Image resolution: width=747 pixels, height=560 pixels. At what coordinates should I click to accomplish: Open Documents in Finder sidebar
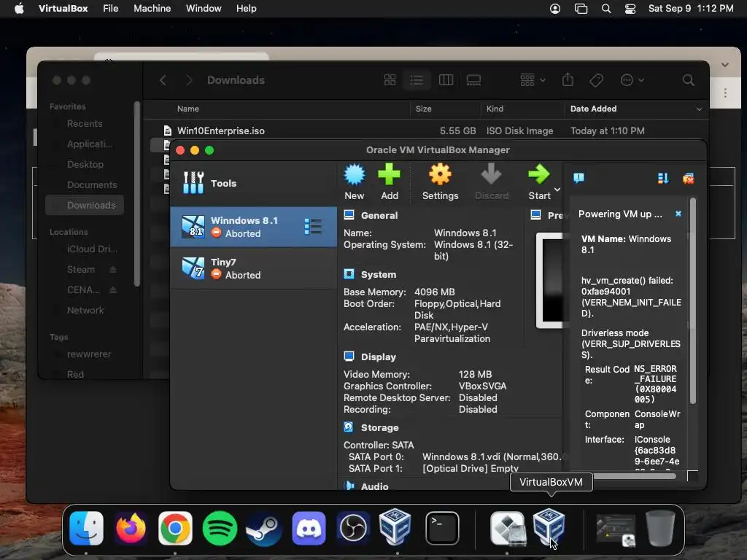pos(91,184)
